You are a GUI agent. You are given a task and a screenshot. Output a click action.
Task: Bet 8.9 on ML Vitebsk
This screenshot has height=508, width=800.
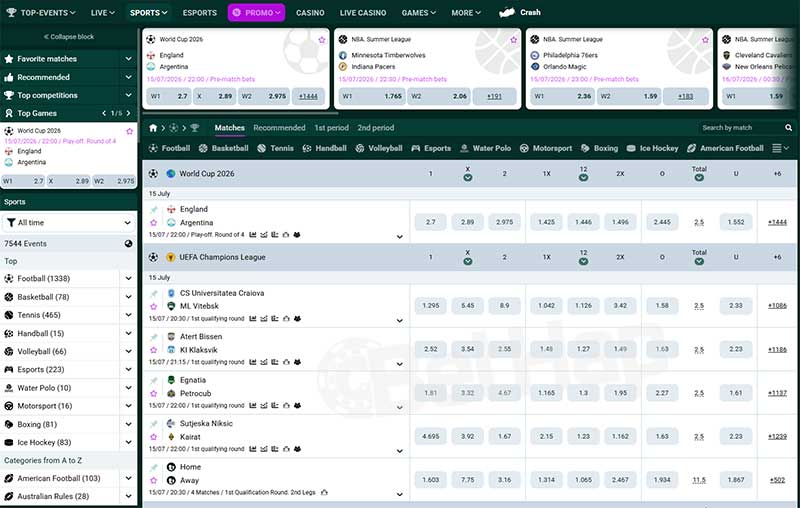click(504, 306)
